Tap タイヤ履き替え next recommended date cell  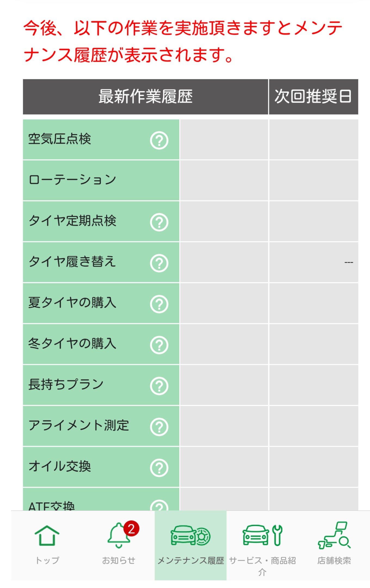313,262
